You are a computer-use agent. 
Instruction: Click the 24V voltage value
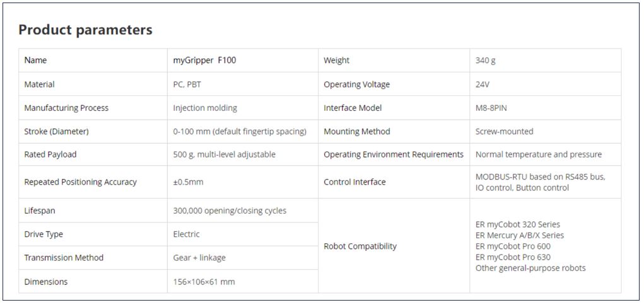483,84
